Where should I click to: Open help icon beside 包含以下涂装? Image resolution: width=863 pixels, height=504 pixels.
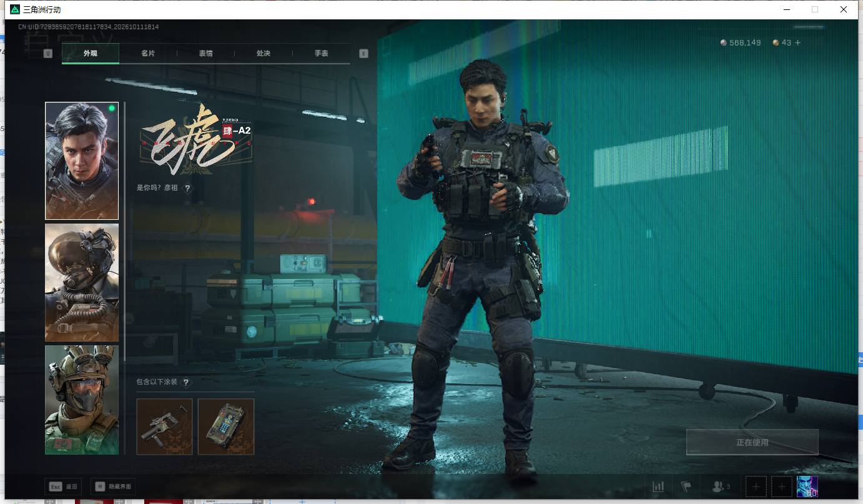coord(185,382)
